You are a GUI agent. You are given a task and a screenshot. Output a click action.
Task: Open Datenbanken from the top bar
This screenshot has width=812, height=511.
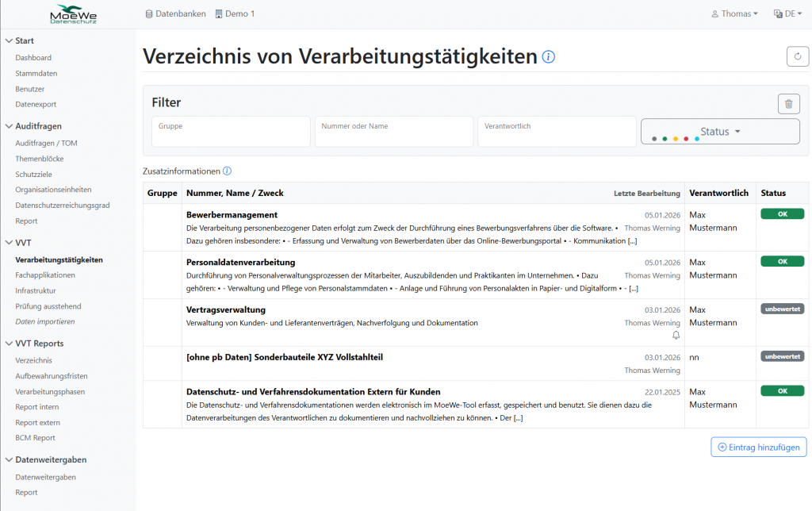176,13
